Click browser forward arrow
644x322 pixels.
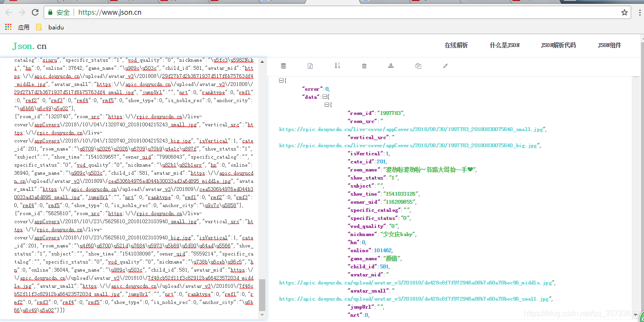pyautogui.click(x=22, y=12)
